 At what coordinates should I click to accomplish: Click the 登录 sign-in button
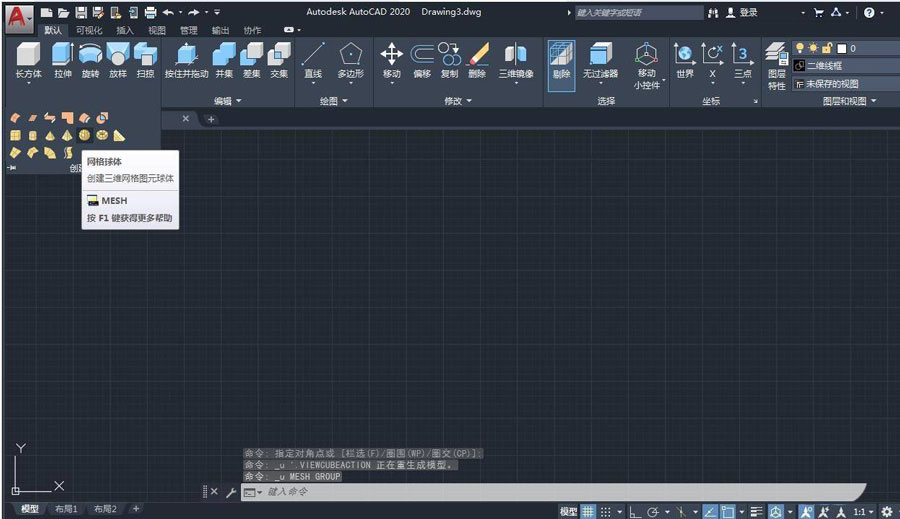click(x=742, y=13)
